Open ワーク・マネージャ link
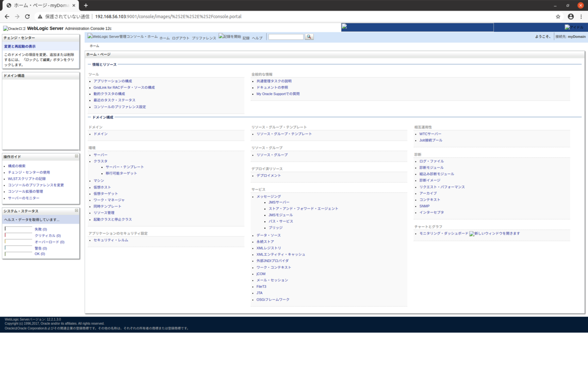 point(109,200)
